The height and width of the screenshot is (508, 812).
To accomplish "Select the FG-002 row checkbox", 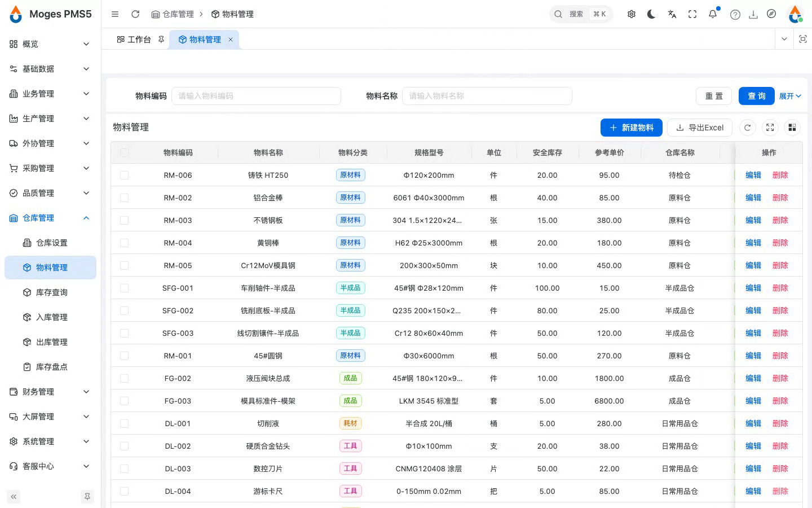I will [x=125, y=378].
